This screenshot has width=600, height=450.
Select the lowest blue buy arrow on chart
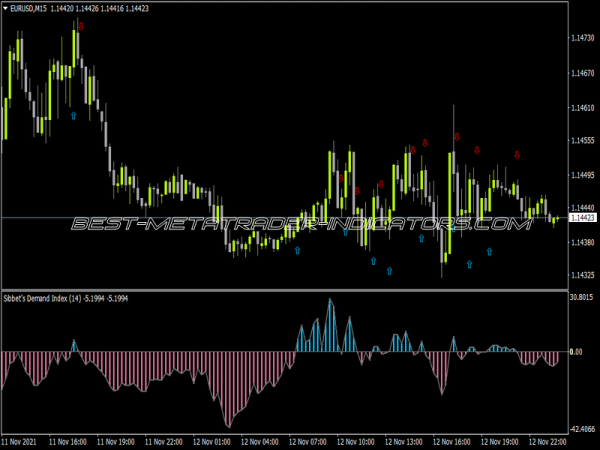(390, 271)
